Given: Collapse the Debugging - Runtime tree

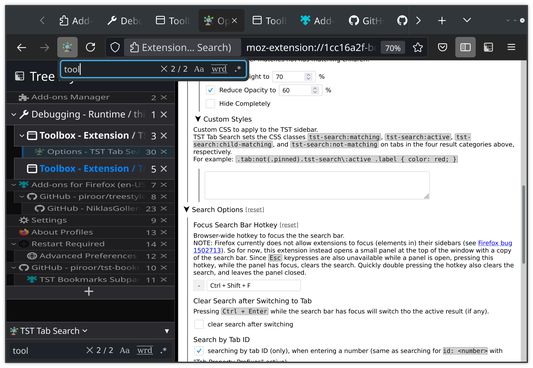Looking at the screenshot, I should click(x=14, y=115).
